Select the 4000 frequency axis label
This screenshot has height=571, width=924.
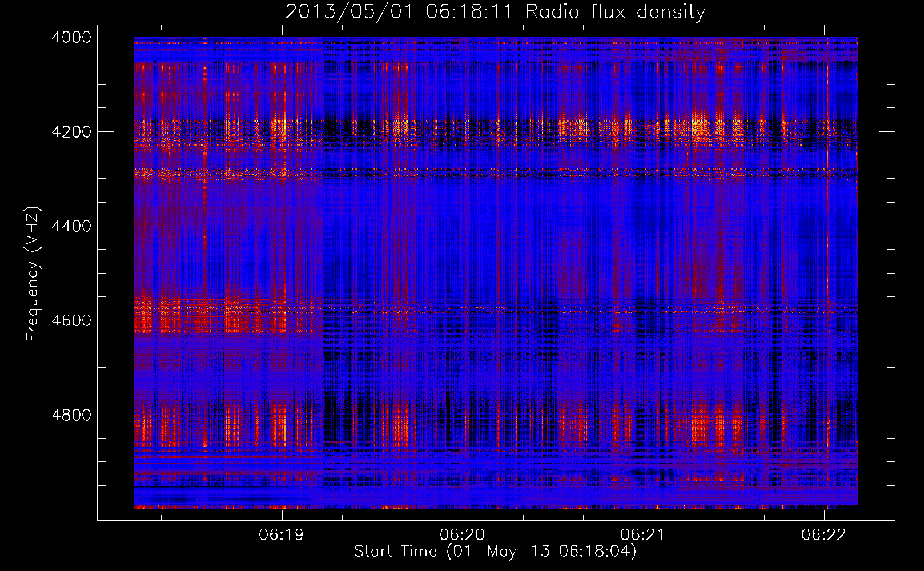pyautogui.click(x=71, y=37)
